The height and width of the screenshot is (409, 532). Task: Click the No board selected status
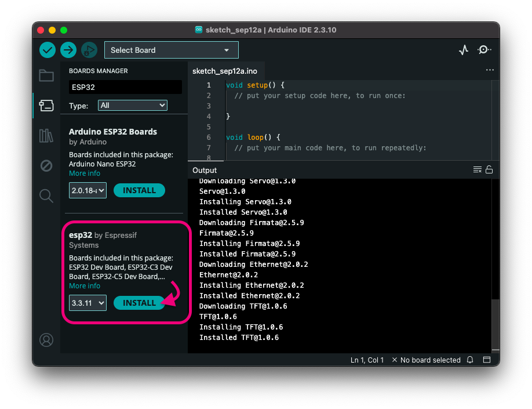coord(426,360)
